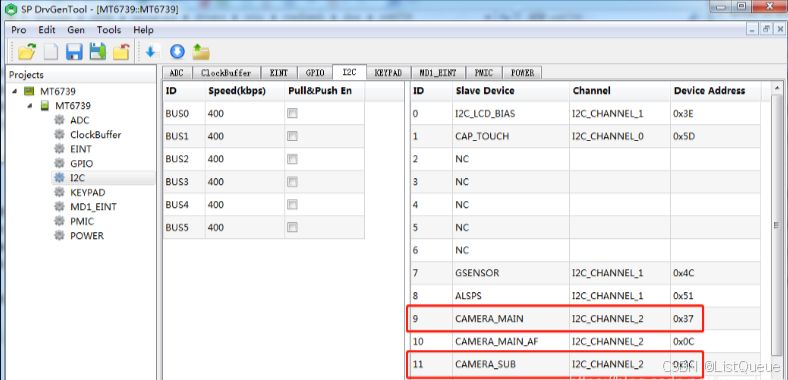Viewport: 788px width, 380px height.
Task: Click the folder with red arrow icon
Action: coord(121,51)
